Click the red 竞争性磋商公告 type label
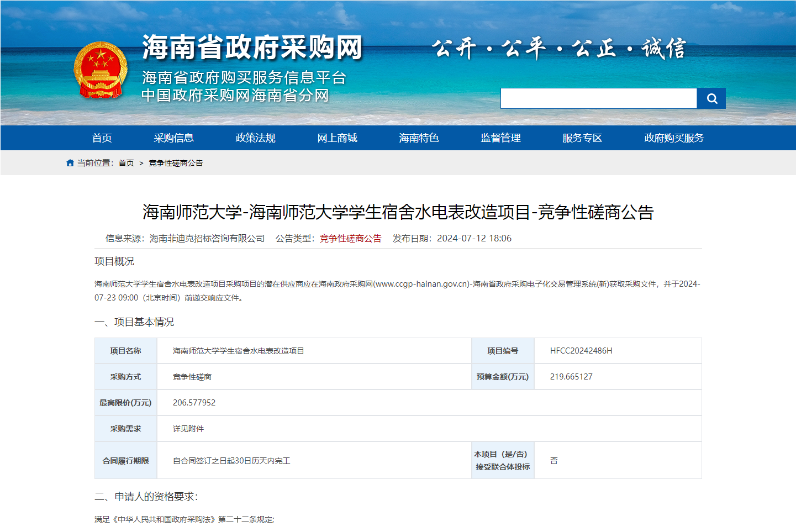Image resolution: width=796 pixels, height=532 pixels. [351, 238]
